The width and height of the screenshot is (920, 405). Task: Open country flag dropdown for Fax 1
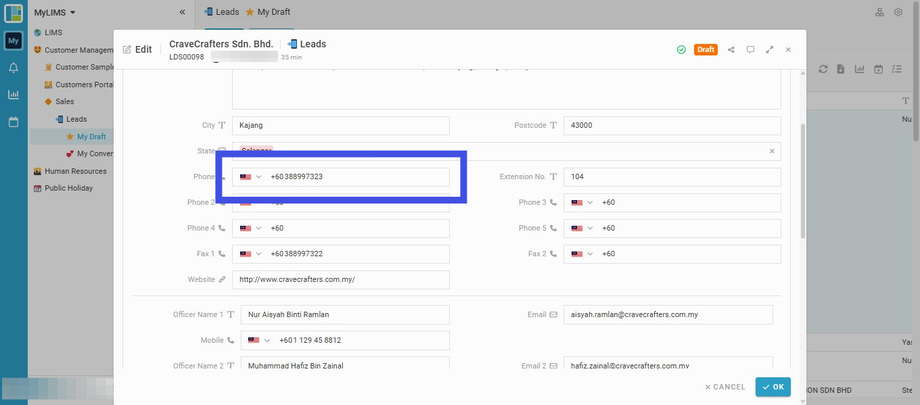pyautogui.click(x=251, y=254)
